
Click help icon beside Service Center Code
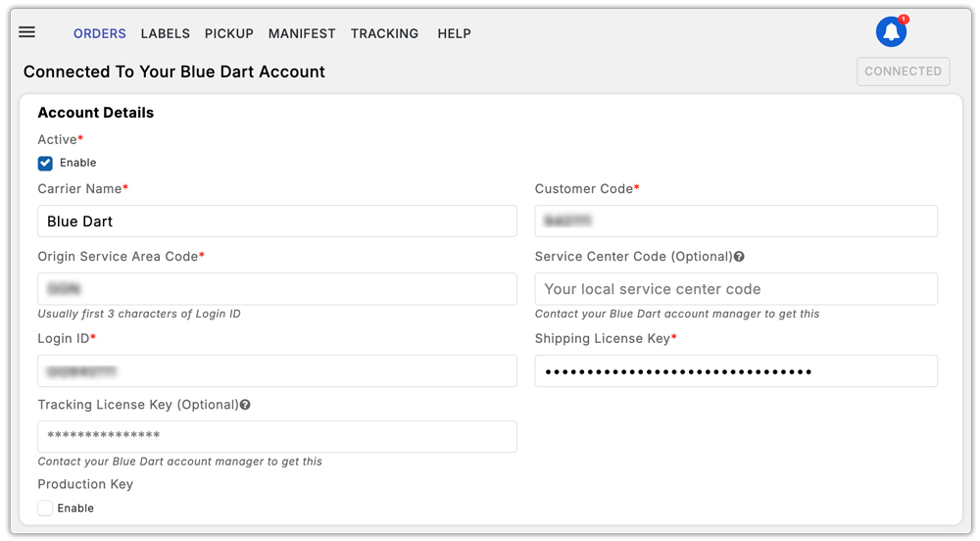[739, 257]
